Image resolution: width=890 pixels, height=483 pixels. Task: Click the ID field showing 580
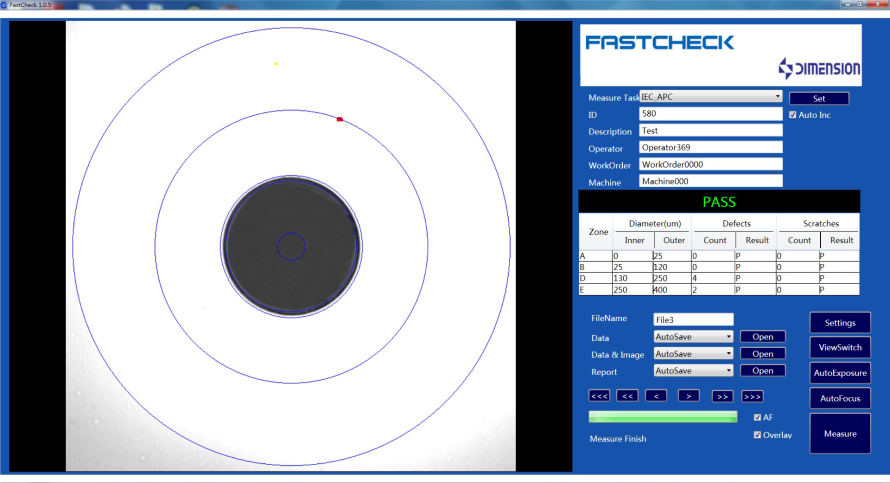(711, 114)
